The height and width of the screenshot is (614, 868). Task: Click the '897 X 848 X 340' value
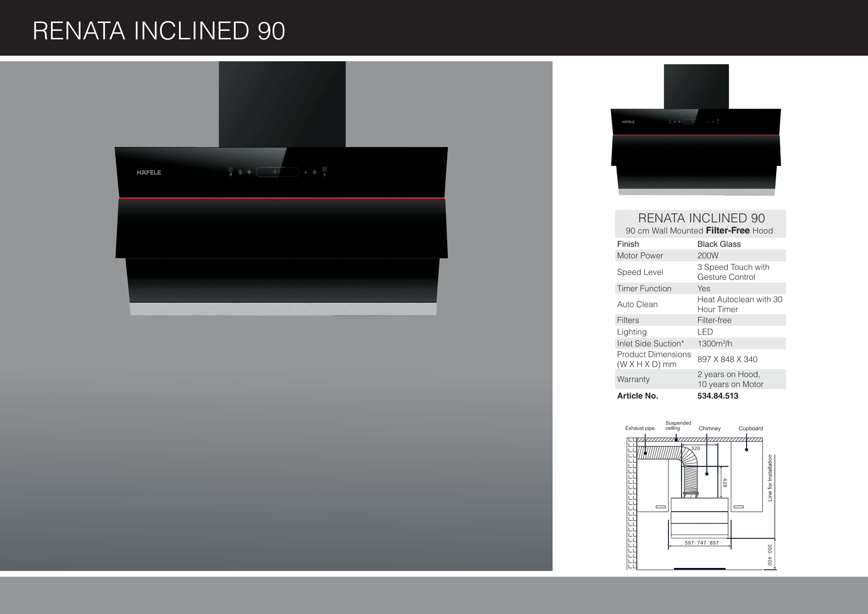[727, 359]
